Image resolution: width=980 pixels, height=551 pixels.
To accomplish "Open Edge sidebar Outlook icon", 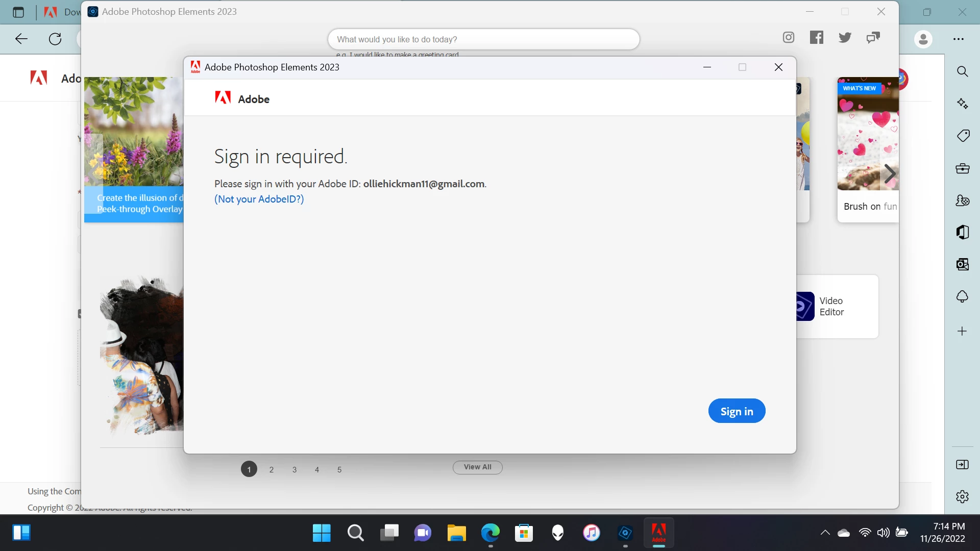I will pos(962,264).
